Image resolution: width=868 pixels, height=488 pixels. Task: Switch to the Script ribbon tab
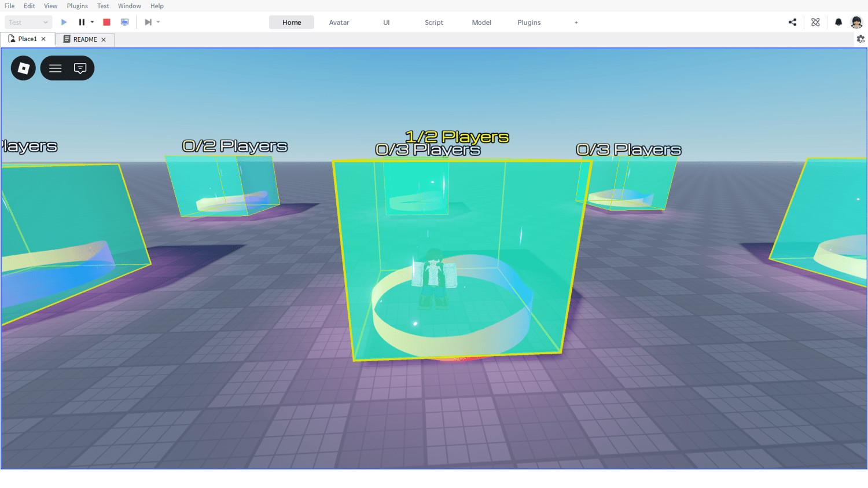(x=434, y=22)
